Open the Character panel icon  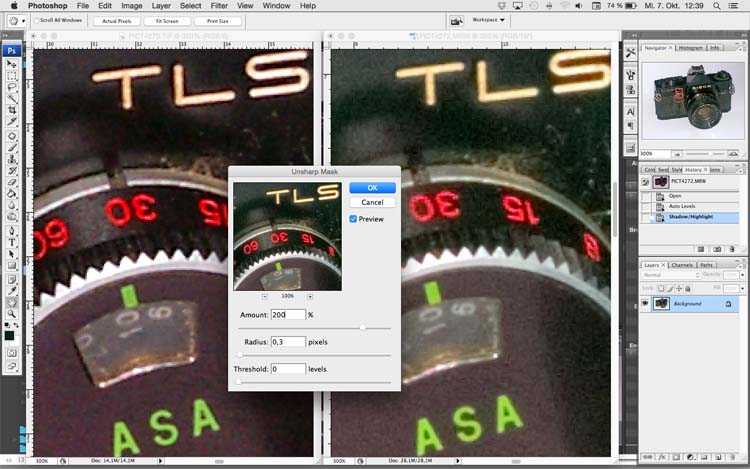(630, 112)
